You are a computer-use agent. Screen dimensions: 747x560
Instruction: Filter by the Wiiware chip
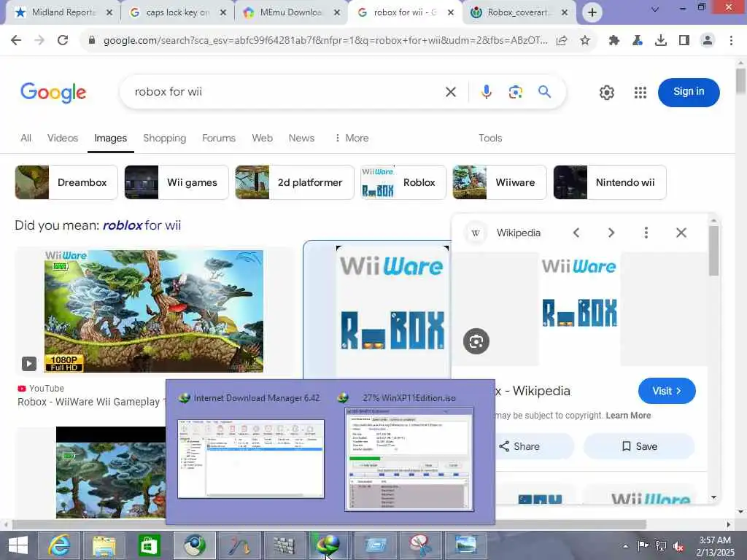pyautogui.click(x=499, y=182)
